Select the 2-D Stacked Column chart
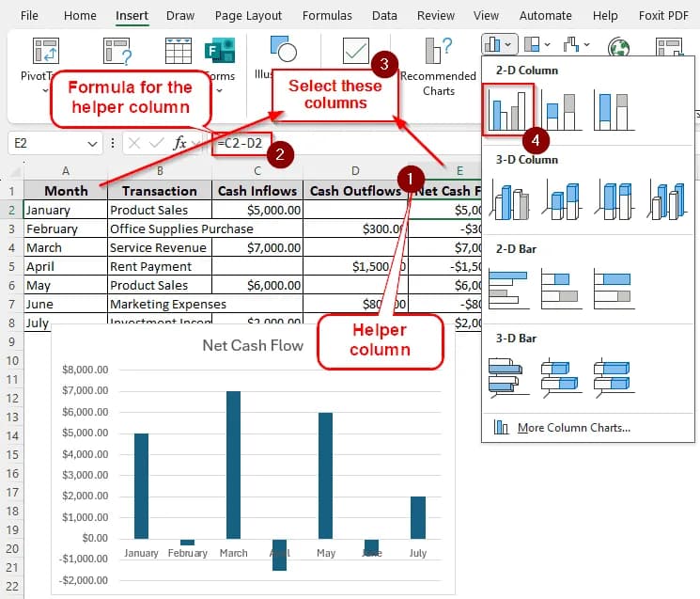The width and height of the screenshot is (700, 599). [561, 110]
